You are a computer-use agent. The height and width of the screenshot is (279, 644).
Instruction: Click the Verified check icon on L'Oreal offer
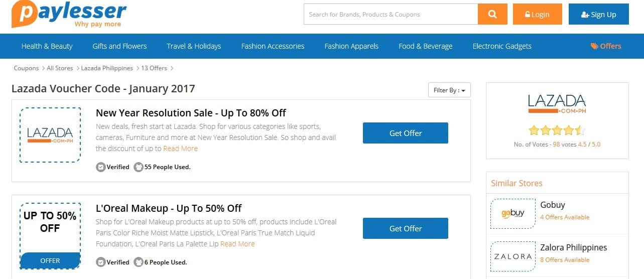[x=101, y=262]
